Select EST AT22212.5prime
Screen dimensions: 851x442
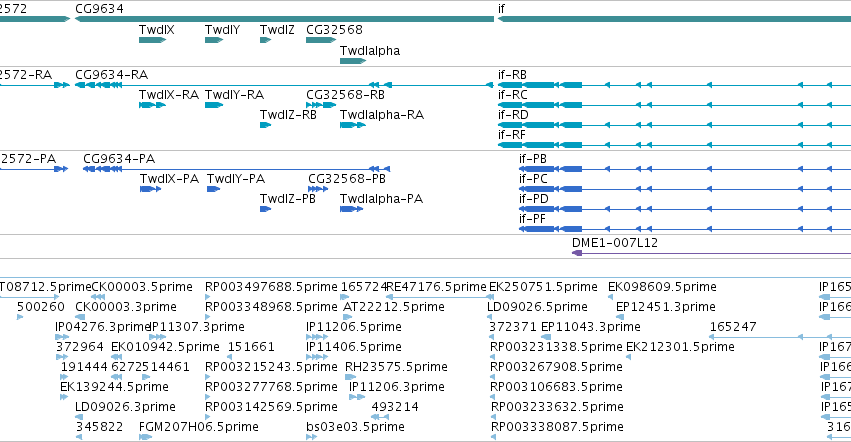(394, 307)
